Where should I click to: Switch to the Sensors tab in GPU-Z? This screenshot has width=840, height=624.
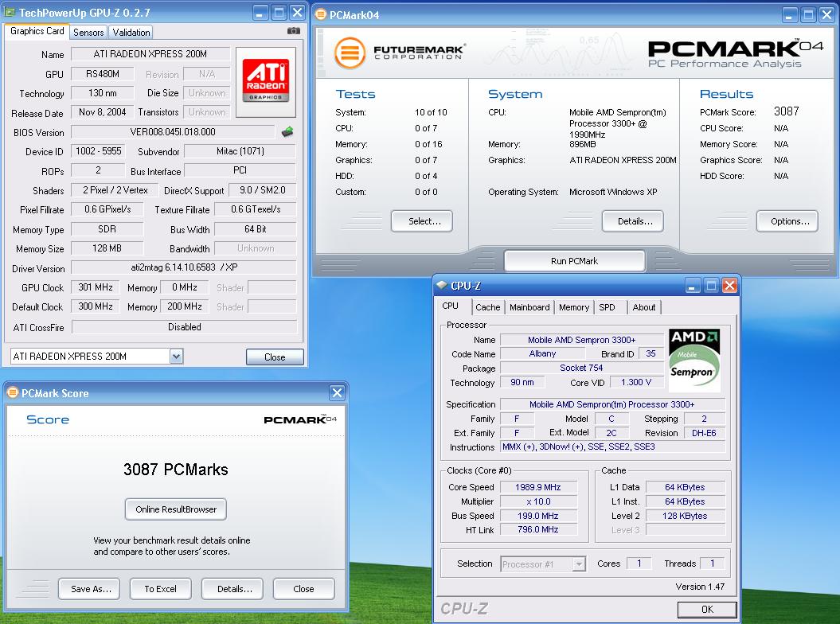pyautogui.click(x=88, y=32)
